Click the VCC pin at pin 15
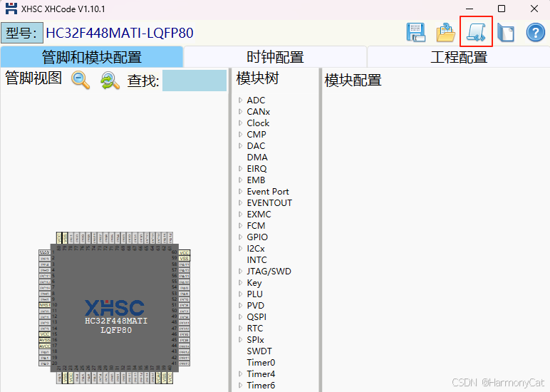The width and height of the screenshot is (550, 392). [45, 334]
